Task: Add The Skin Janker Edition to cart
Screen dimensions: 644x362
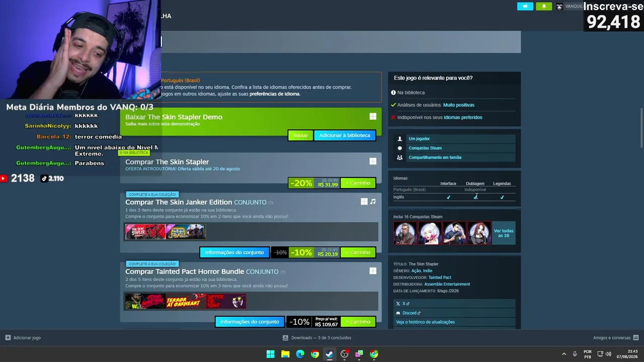Action: (358, 252)
